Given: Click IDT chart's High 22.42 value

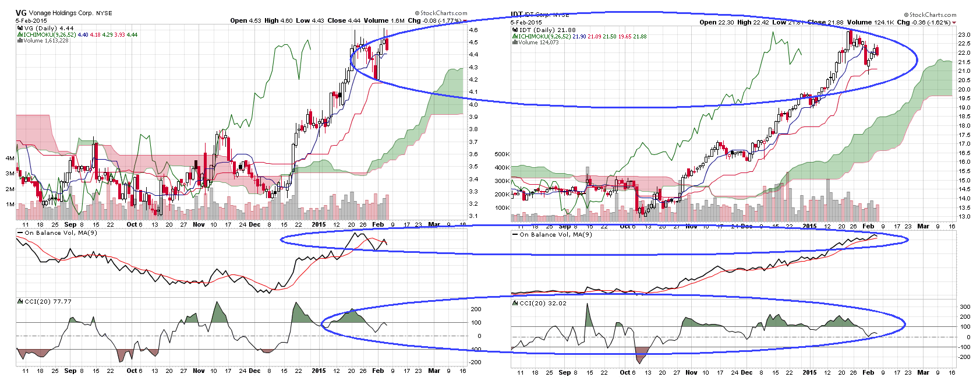Looking at the screenshot, I should (753, 22).
